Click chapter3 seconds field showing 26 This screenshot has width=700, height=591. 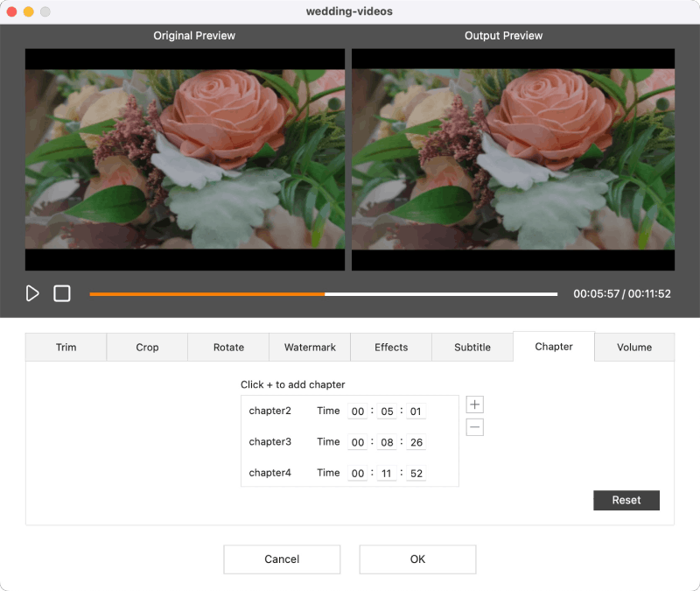(x=416, y=442)
